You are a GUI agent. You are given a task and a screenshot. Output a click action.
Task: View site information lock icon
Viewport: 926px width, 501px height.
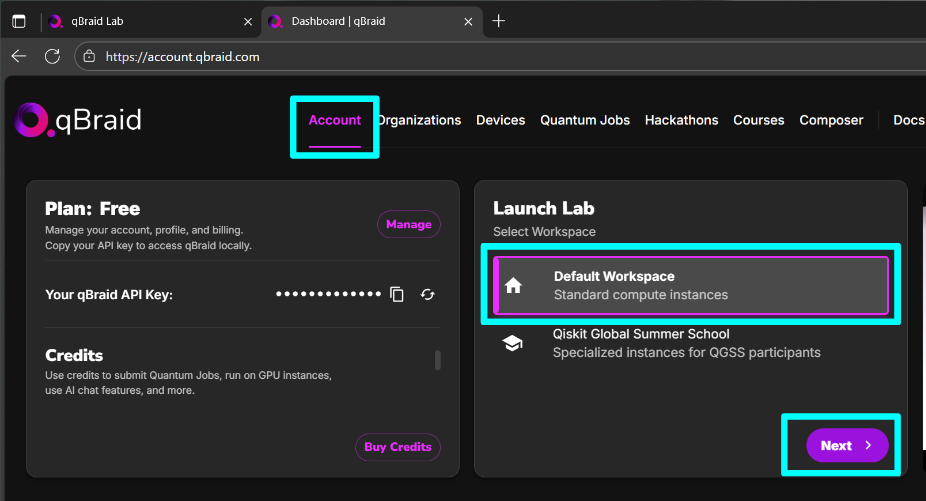pos(89,57)
